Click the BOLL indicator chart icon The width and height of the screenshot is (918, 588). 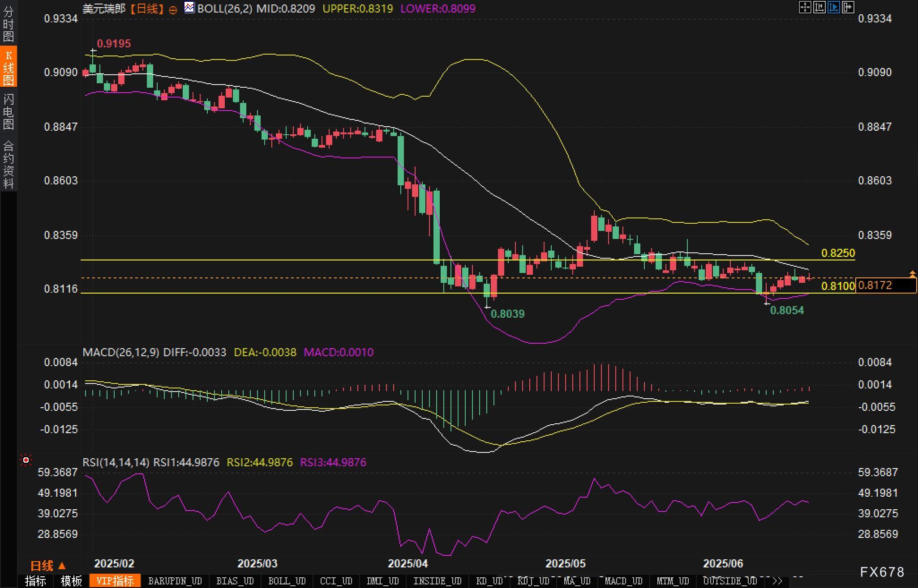click(189, 8)
